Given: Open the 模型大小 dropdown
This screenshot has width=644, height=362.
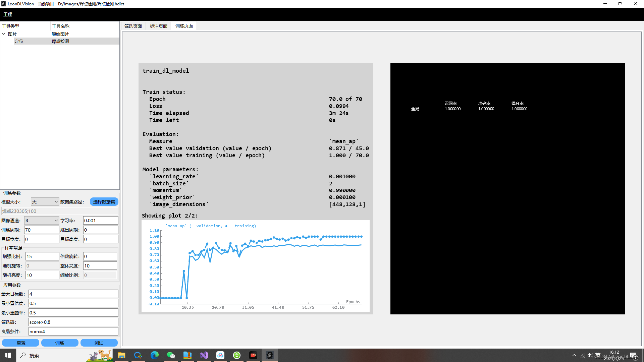Looking at the screenshot, I should 45,202.
